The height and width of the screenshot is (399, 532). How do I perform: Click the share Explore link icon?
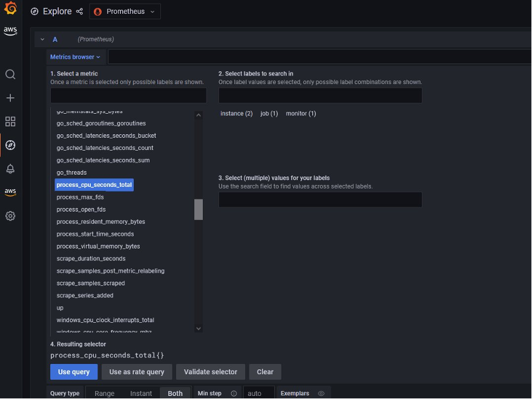coord(79,11)
